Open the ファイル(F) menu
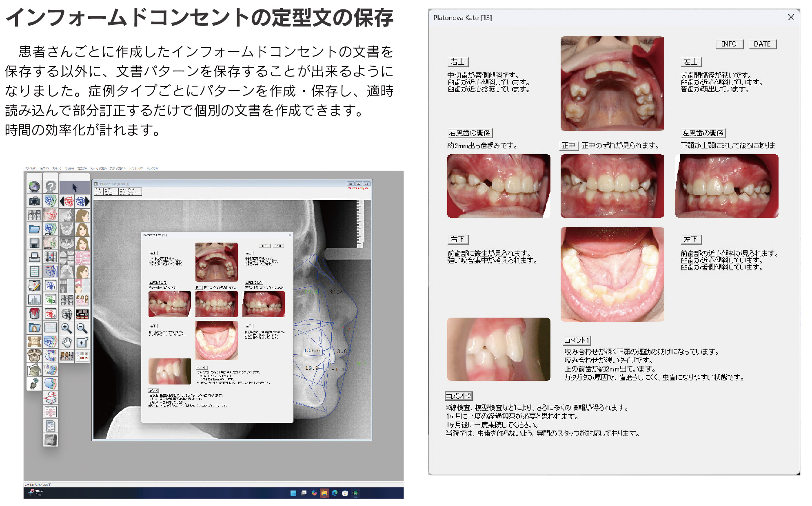The image size is (812, 506). tap(31, 168)
